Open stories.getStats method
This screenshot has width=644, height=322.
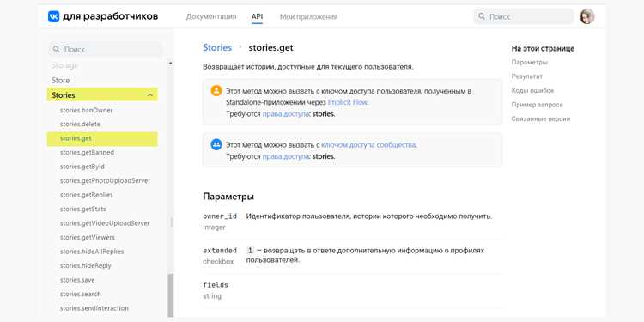(x=83, y=209)
